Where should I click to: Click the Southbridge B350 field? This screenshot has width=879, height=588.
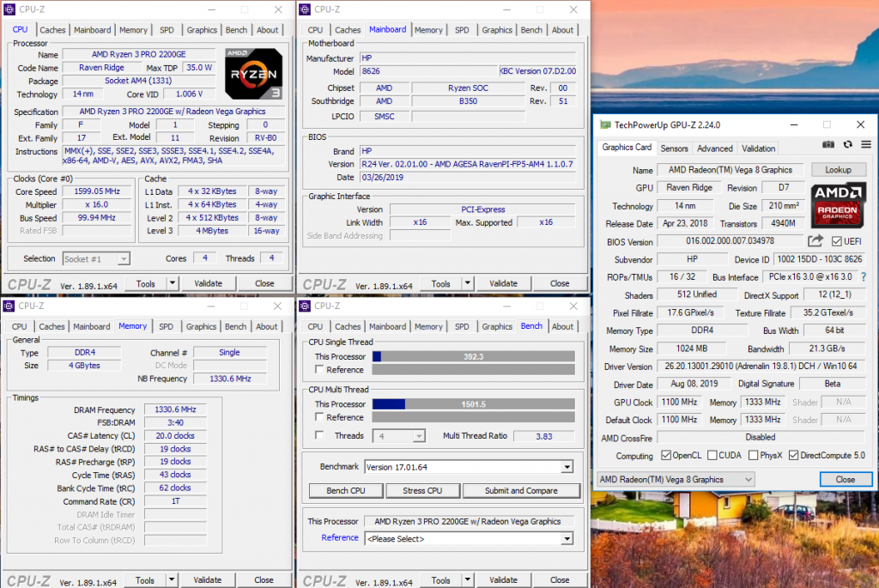click(468, 101)
